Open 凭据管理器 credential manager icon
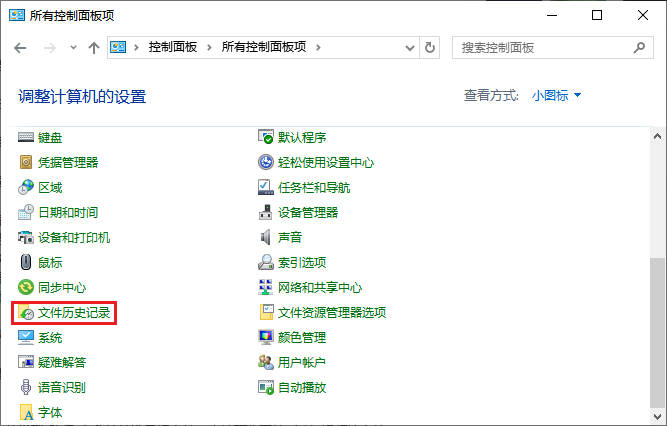667x426 pixels. point(27,162)
